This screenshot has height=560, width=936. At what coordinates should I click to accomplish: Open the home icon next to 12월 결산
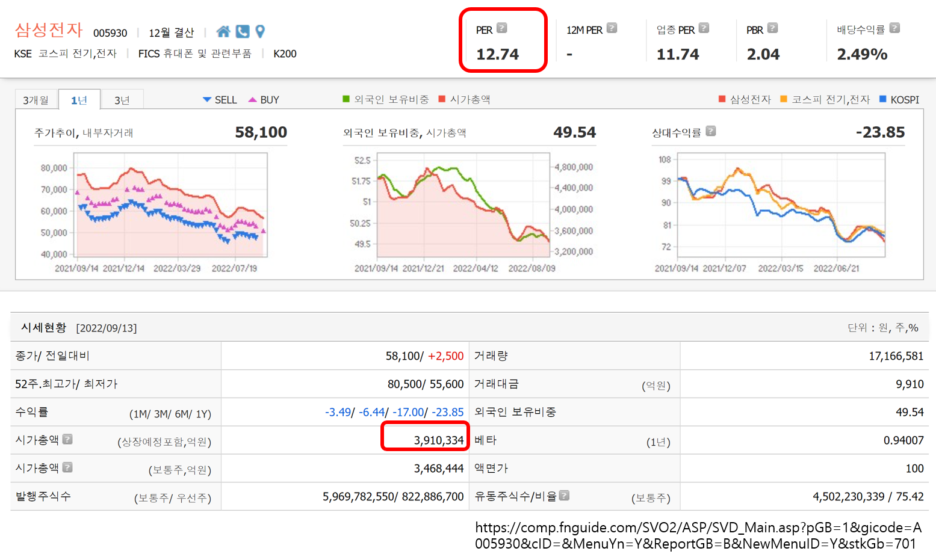pyautogui.click(x=223, y=31)
